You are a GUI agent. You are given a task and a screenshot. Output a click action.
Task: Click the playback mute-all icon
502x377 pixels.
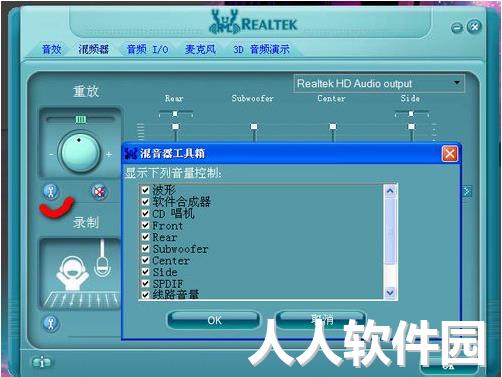click(99, 192)
